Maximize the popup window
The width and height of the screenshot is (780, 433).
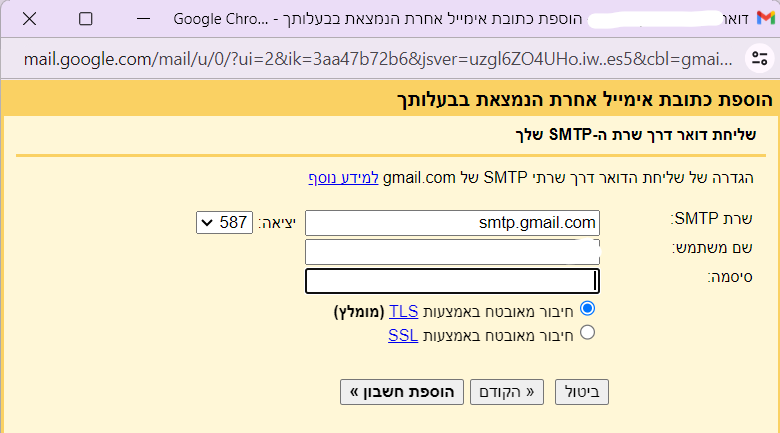[86, 19]
